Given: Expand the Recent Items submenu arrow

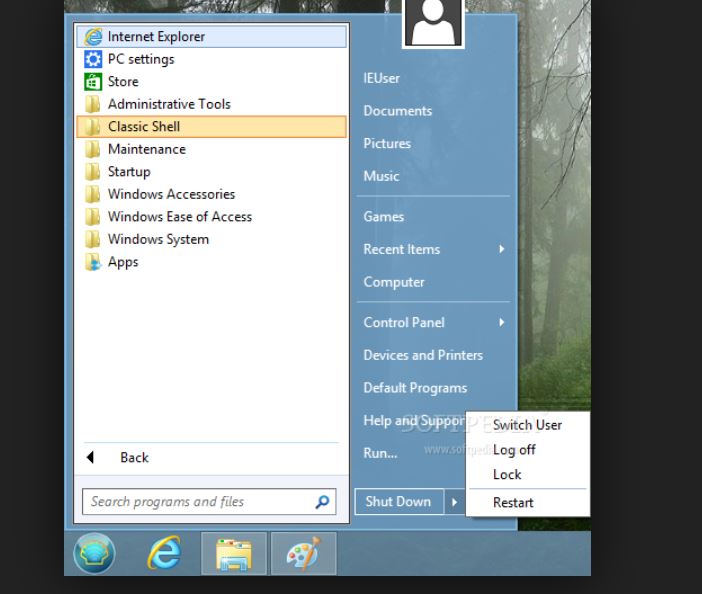Looking at the screenshot, I should point(501,249).
